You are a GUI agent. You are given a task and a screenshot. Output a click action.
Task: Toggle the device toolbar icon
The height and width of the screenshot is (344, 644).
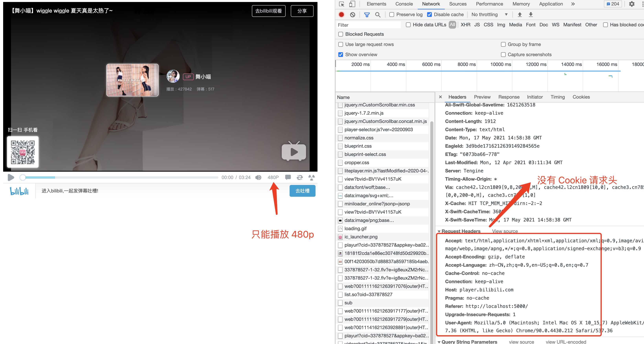point(352,4)
